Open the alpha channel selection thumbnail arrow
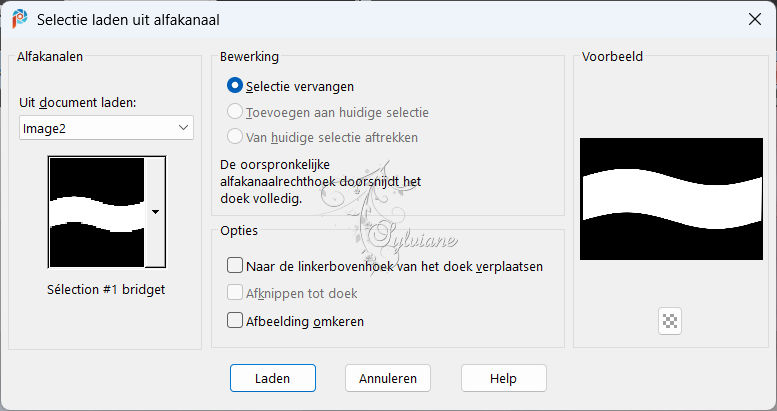 (x=156, y=212)
